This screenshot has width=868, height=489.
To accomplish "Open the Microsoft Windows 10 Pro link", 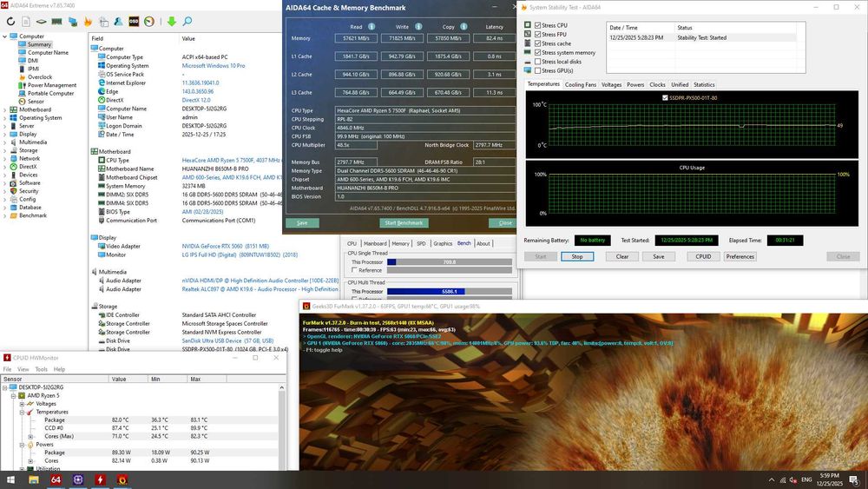I will pyautogui.click(x=214, y=66).
